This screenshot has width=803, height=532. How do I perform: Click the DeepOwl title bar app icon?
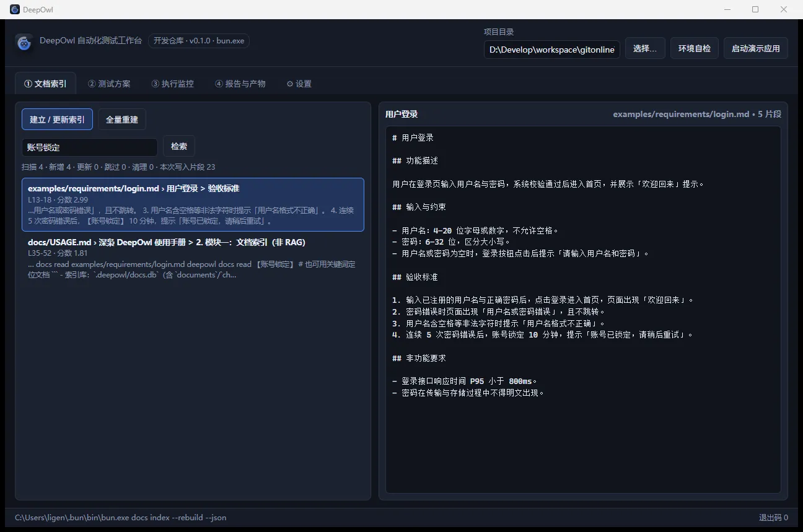[x=15, y=9]
